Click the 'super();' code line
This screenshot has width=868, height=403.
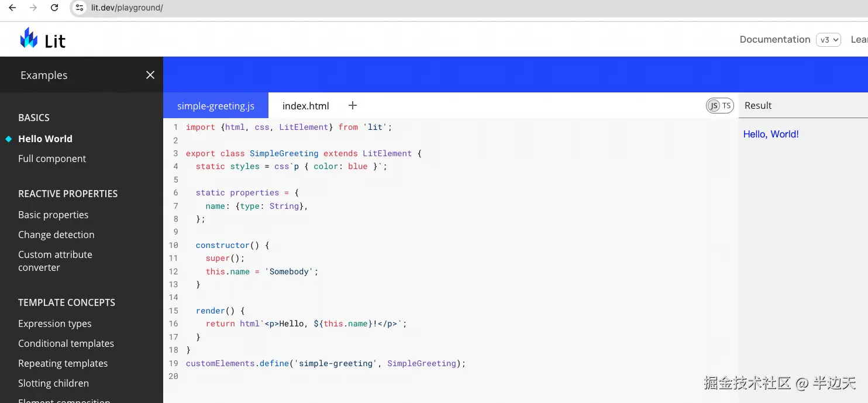pos(225,258)
